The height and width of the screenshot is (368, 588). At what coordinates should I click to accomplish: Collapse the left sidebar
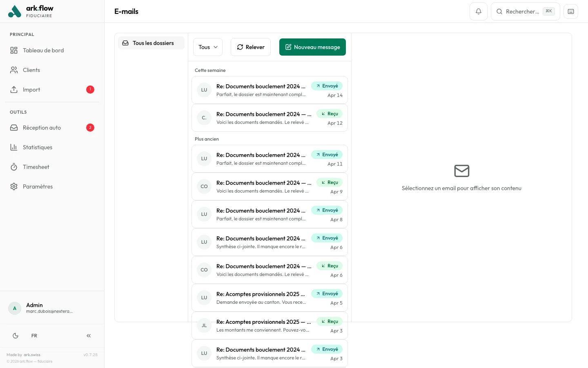point(89,335)
